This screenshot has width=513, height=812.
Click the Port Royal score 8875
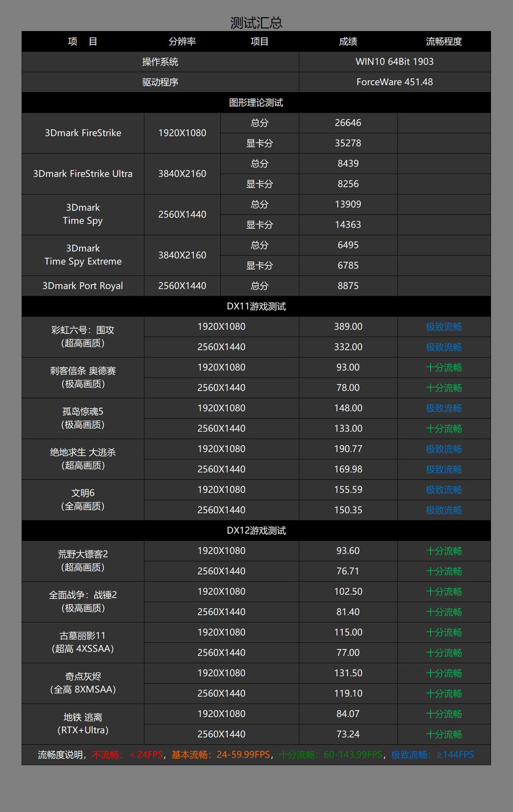pyautogui.click(x=348, y=286)
